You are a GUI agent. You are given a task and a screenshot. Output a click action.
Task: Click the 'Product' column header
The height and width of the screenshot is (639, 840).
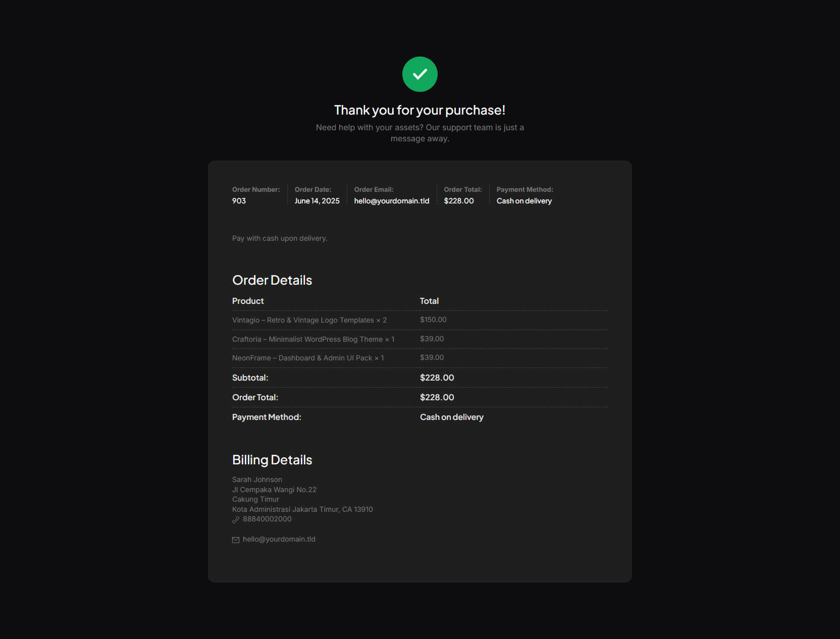tap(248, 301)
